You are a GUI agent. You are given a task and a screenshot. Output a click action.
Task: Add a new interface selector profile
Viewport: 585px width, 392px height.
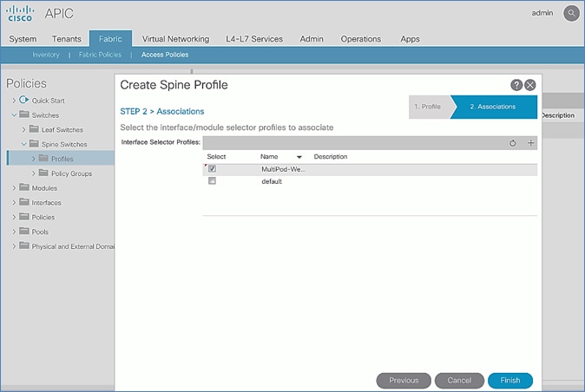(530, 143)
